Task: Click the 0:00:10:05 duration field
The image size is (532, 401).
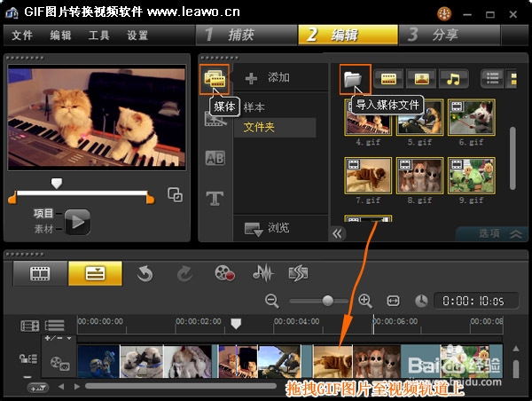Action: click(x=476, y=301)
